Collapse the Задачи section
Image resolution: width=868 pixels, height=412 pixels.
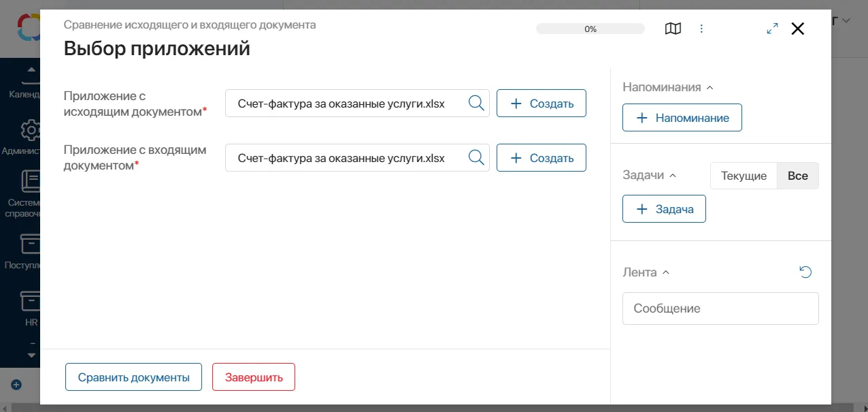(x=673, y=175)
